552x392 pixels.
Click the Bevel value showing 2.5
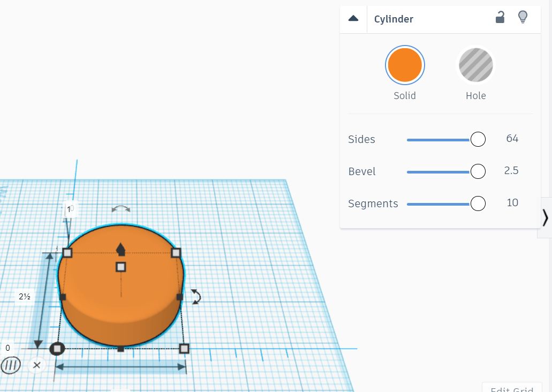point(511,171)
